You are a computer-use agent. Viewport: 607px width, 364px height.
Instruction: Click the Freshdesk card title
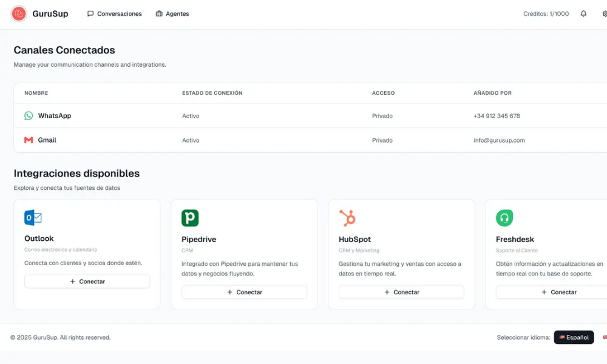click(x=515, y=240)
